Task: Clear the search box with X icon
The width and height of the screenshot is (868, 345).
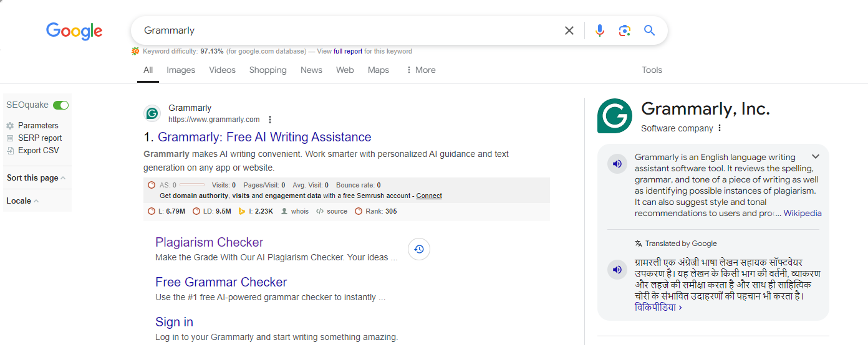Action: click(x=569, y=31)
